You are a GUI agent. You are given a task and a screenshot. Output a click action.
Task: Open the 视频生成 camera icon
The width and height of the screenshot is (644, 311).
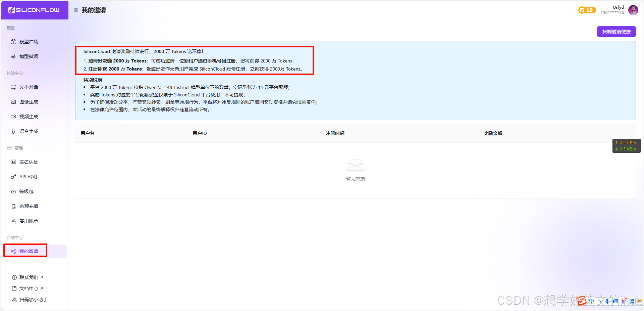click(13, 117)
